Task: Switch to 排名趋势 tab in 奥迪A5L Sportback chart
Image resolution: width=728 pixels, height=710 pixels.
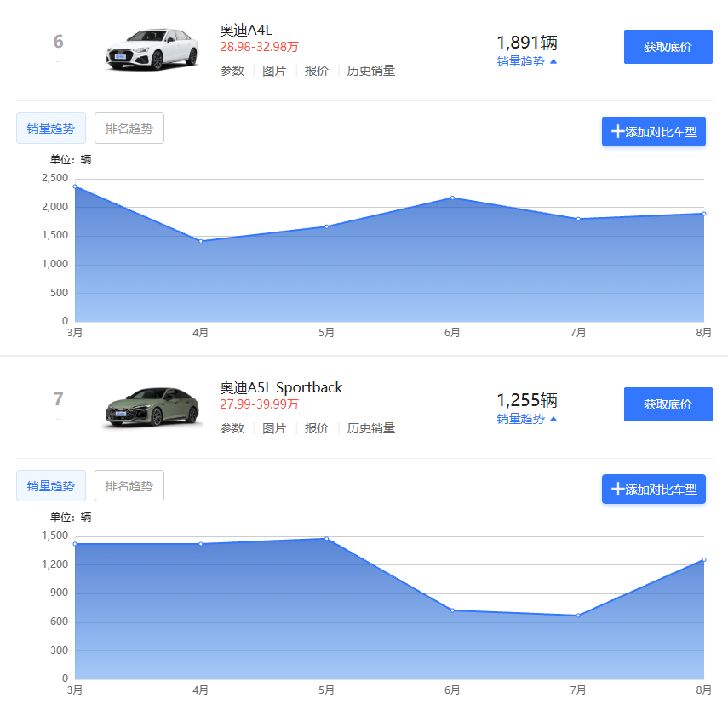Action: pyautogui.click(x=129, y=486)
